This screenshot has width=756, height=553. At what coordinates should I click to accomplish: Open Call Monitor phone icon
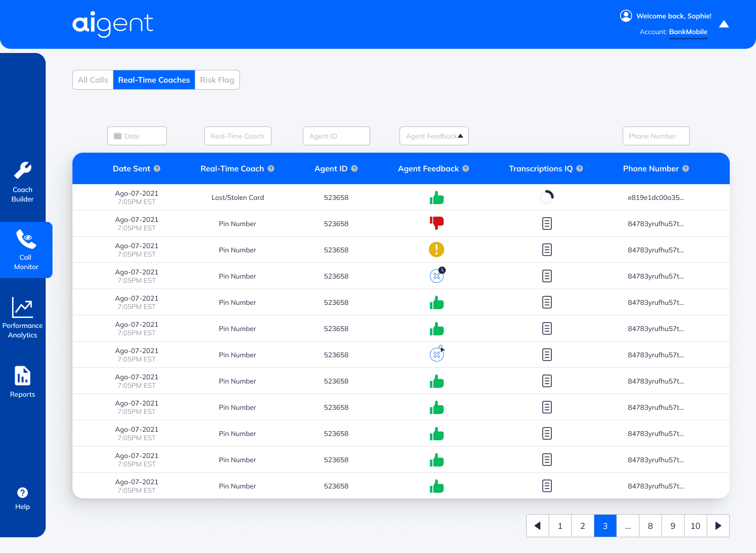point(26,239)
